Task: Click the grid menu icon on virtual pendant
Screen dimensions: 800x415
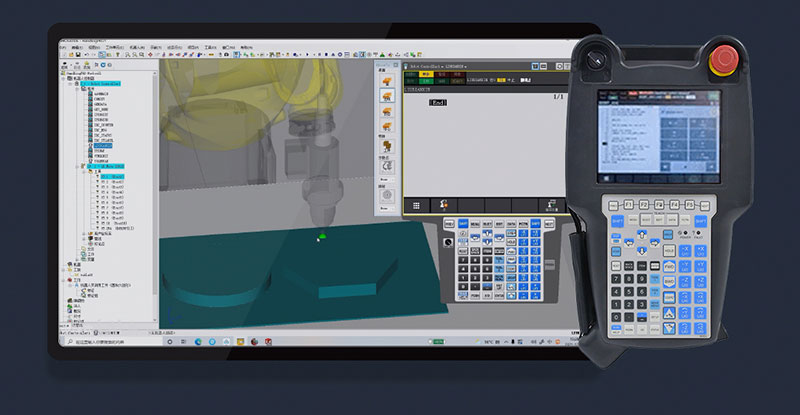Action: pyautogui.click(x=416, y=204)
